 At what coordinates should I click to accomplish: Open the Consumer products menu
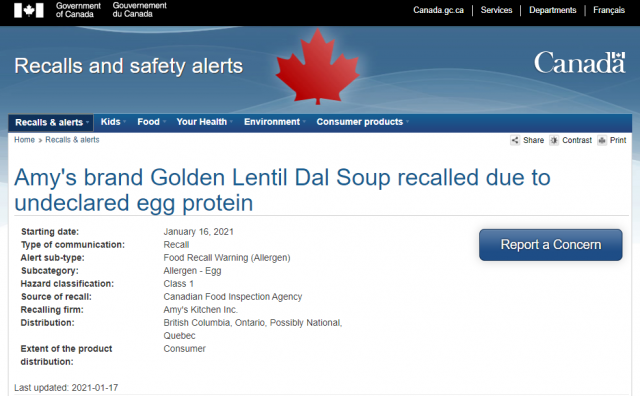362,122
